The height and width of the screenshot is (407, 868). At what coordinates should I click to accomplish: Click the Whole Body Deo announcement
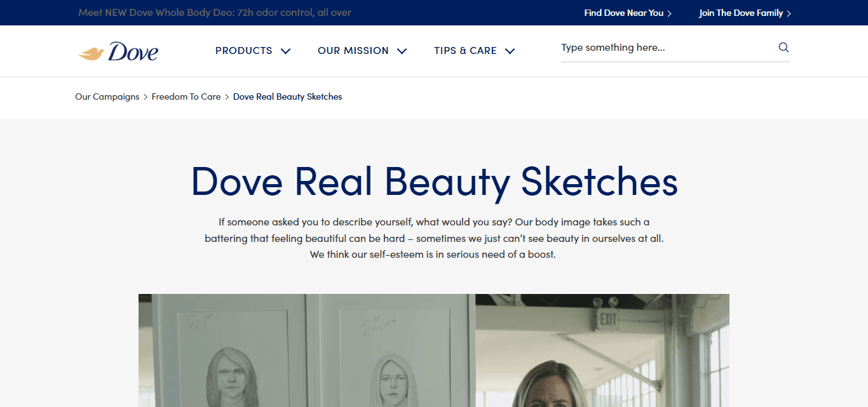pyautogui.click(x=215, y=13)
